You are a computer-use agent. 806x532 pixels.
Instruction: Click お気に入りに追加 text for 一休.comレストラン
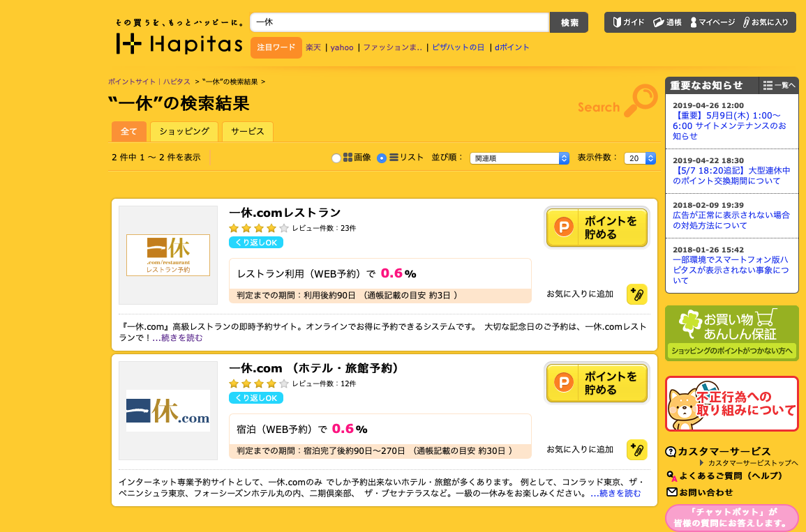(x=580, y=294)
